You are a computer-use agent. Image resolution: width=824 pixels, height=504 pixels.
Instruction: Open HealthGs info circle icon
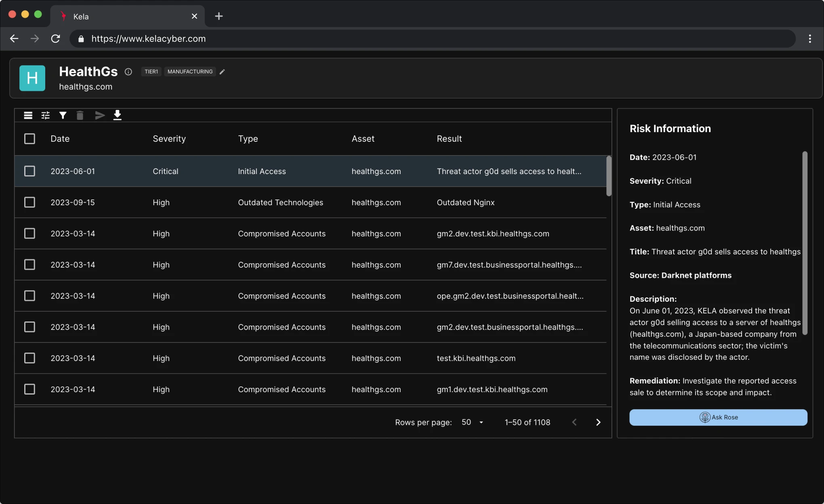tap(128, 72)
